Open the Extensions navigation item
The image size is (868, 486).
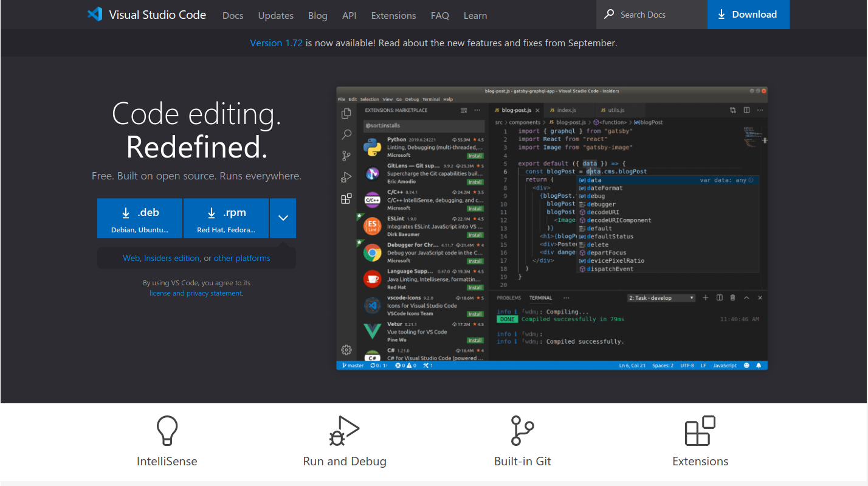coord(393,15)
